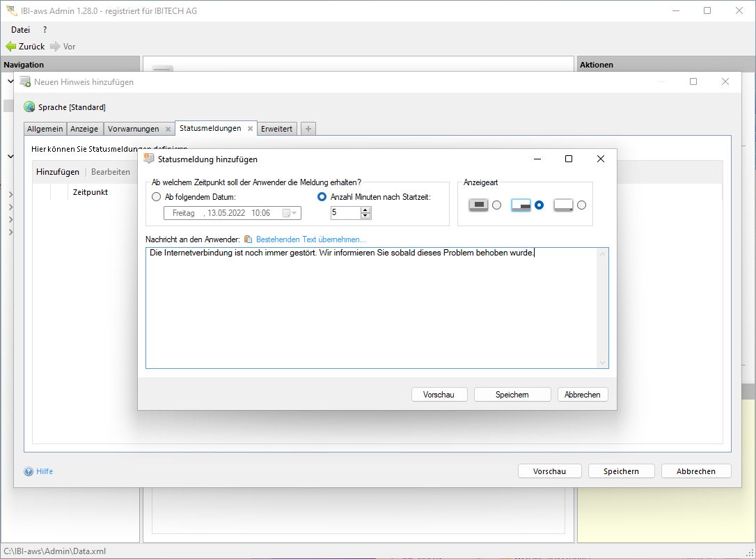The image size is (756, 559).
Task: Increase minutes with the spinner up arrow
Action: (365, 210)
